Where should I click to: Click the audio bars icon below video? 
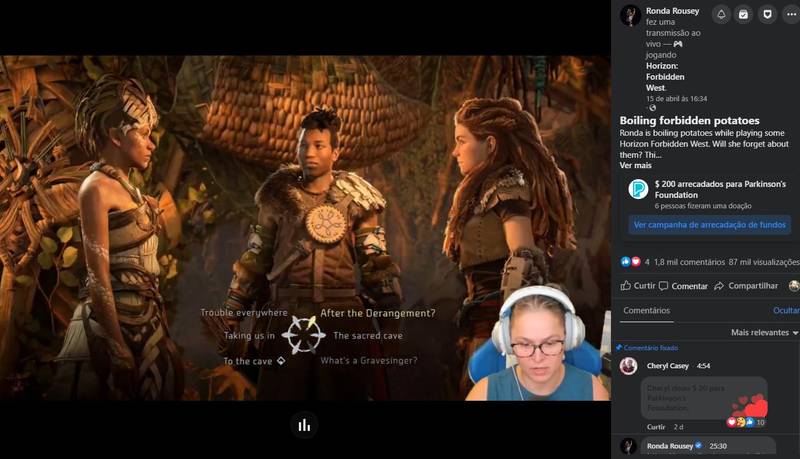pos(304,425)
